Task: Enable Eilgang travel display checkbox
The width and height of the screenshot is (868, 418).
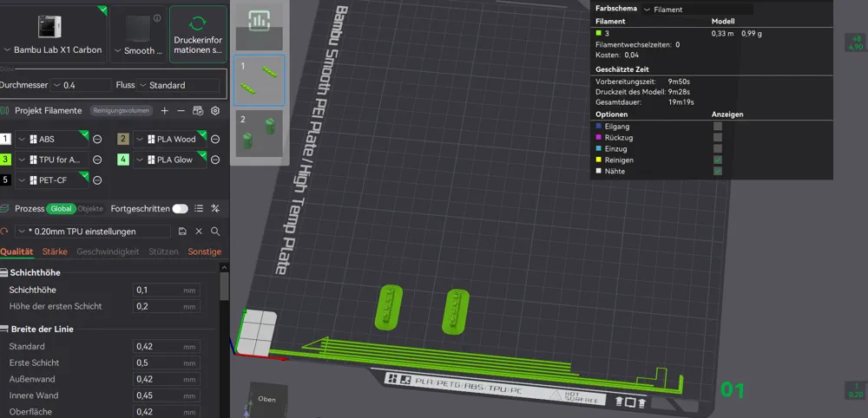Action: (718, 126)
